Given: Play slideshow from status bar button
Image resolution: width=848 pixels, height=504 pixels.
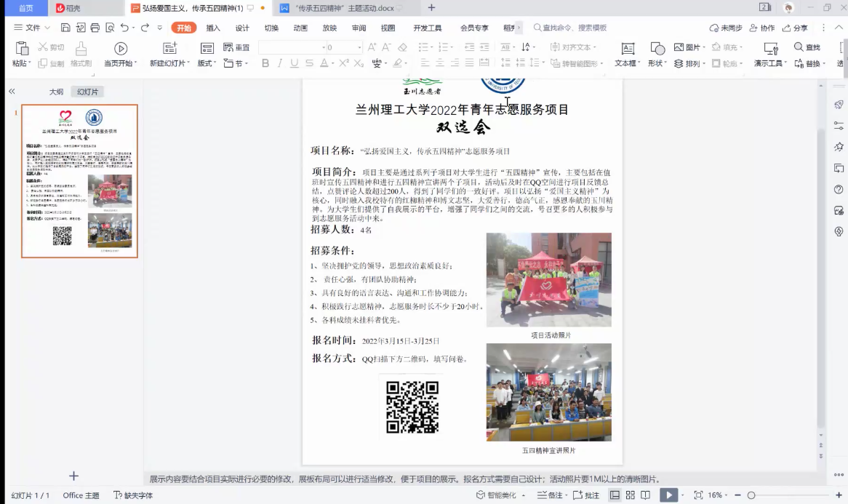Looking at the screenshot, I should click(x=669, y=495).
